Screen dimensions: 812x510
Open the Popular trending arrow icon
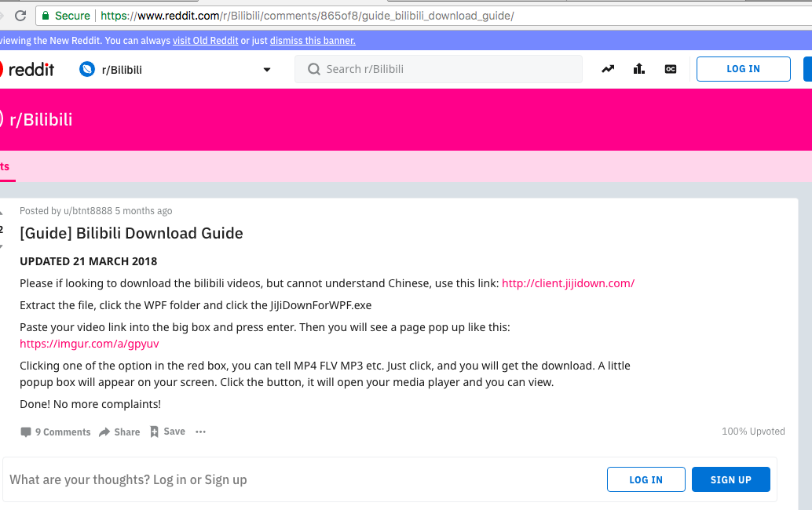click(x=608, y=69)
